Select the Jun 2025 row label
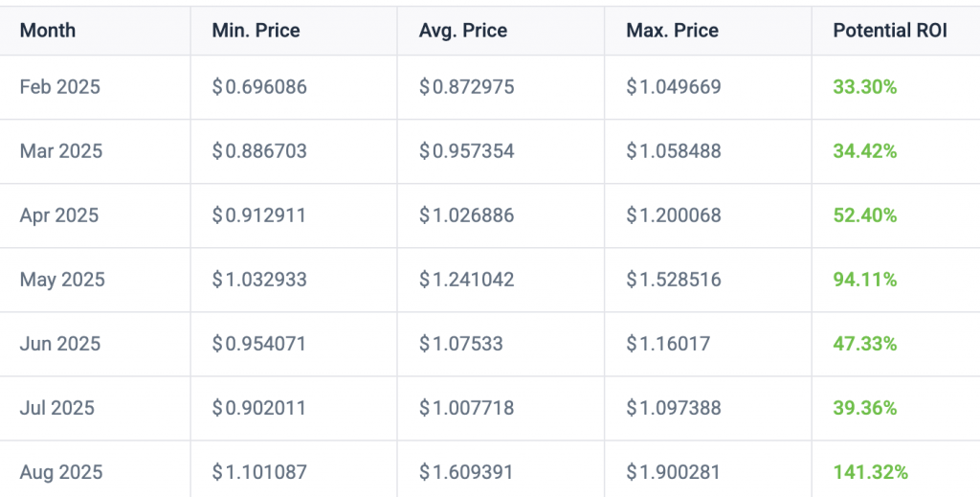Viewport: 980px width, 497px height. 60,344
